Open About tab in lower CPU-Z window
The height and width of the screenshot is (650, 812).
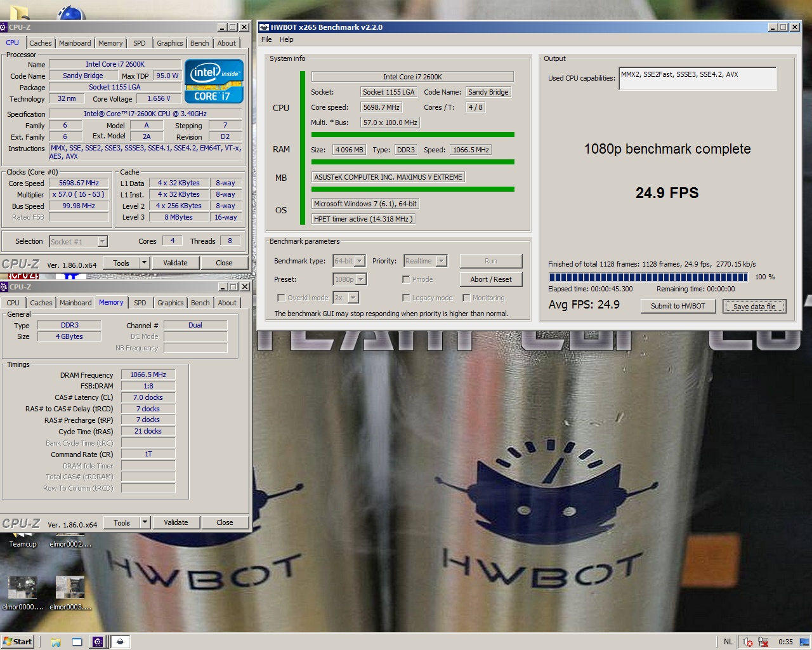pyautogui.click(x=227, y=303)
